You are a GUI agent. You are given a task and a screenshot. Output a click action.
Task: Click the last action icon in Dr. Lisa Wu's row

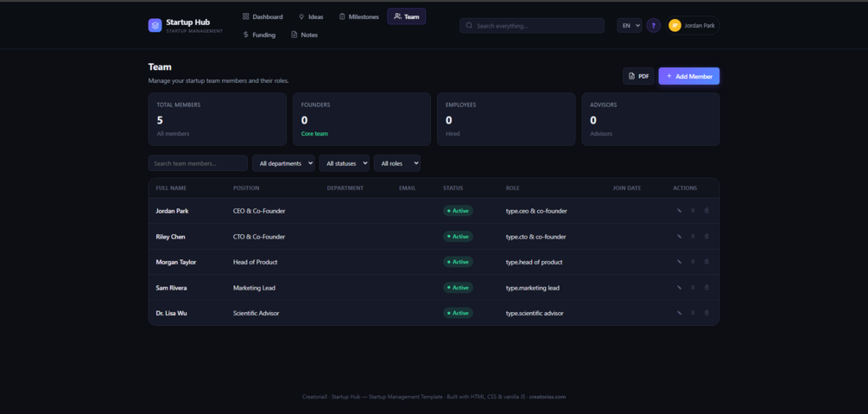pos(706,313)
